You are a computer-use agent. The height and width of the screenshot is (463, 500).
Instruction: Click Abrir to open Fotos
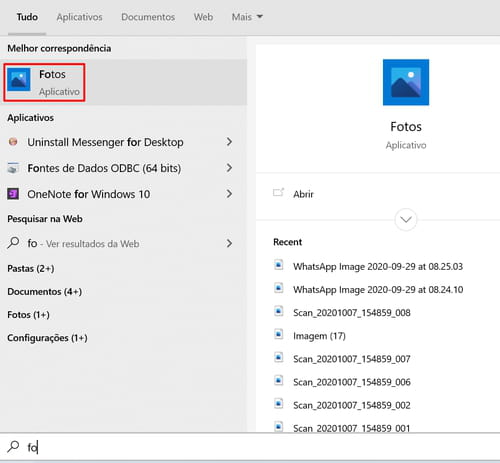click(x=303, y=194)
